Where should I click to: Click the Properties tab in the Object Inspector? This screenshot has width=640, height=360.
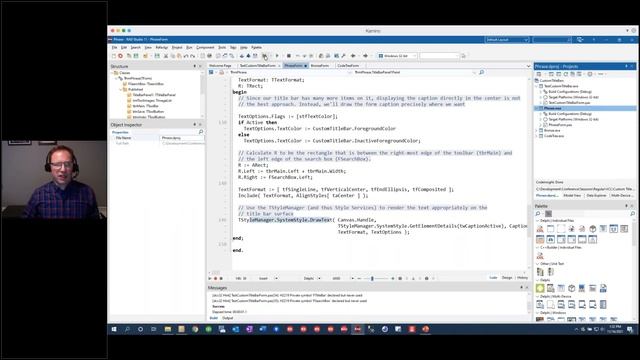120,132
